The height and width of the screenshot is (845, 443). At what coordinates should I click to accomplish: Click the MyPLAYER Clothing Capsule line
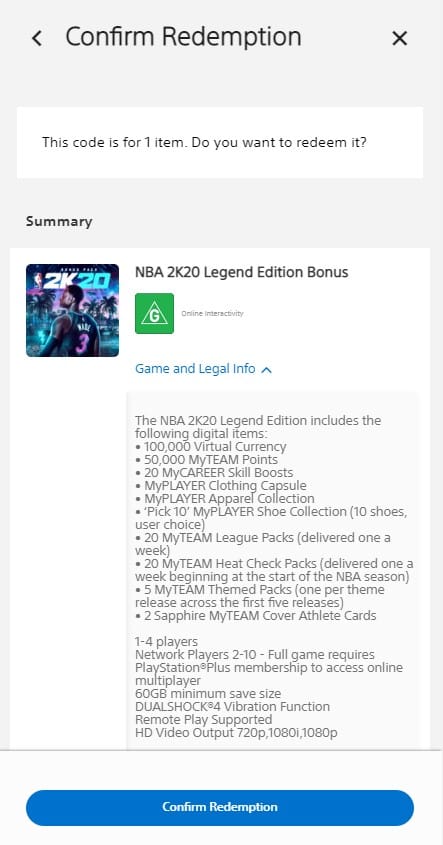pos(220,486)
